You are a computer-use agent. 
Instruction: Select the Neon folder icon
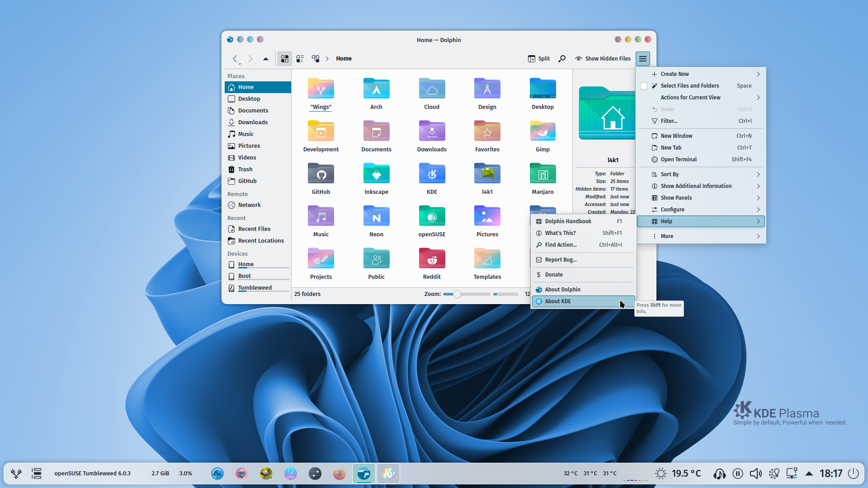(x=376, y=216)
